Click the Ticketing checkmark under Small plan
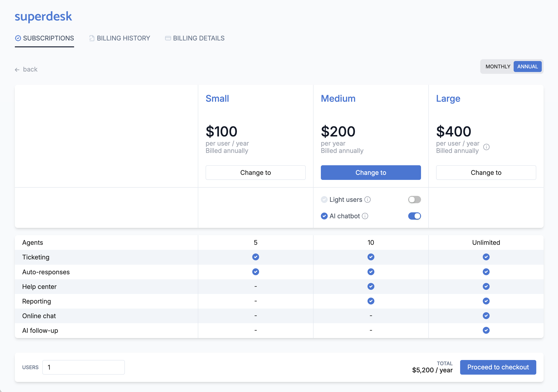This screenshot has width=558, height=392. [256, 257]
